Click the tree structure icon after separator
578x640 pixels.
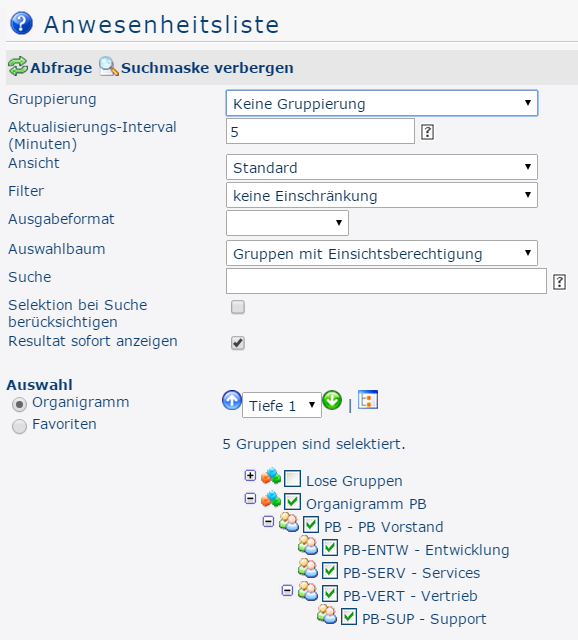pos(368,400)
